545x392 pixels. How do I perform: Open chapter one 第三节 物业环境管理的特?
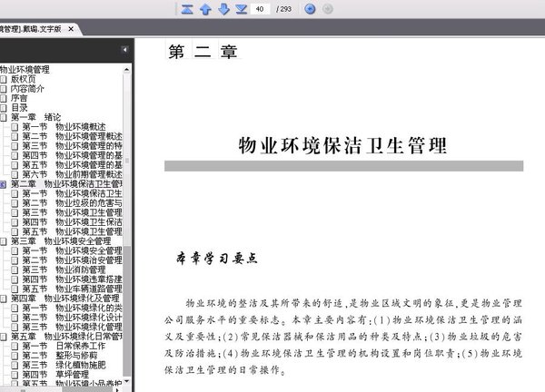click(73, 146)
